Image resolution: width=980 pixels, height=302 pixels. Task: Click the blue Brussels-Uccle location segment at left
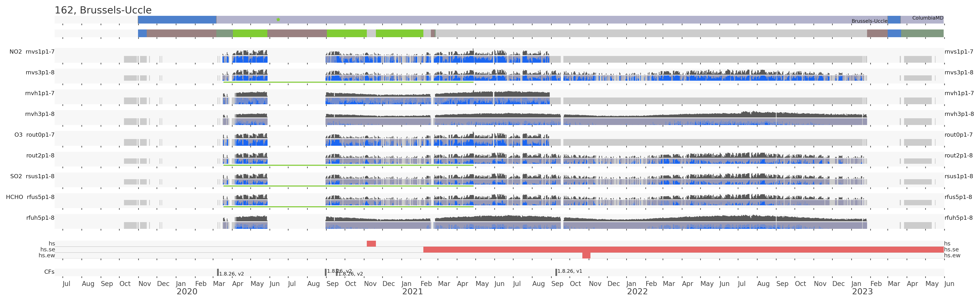click(x=177, y=20)
